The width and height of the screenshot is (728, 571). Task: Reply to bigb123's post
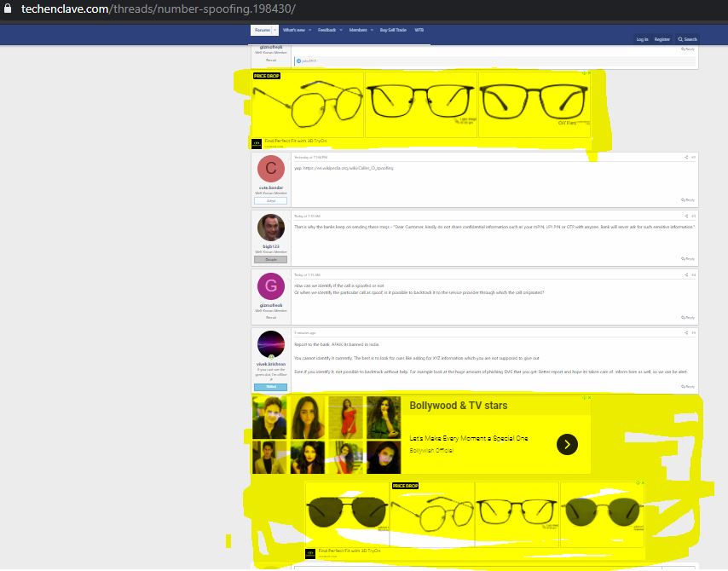(x=688, y=259)
